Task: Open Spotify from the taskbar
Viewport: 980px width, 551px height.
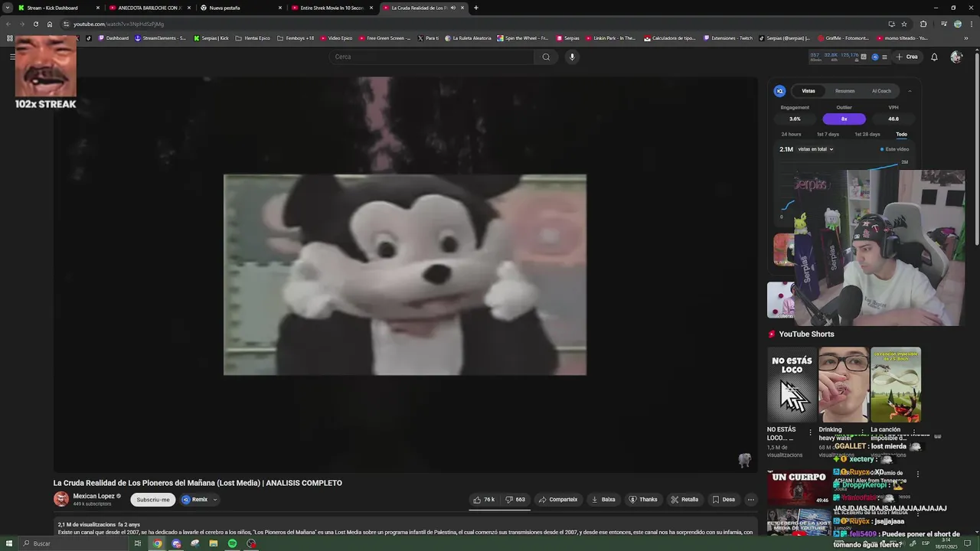Action: click(x=232, y=543)
